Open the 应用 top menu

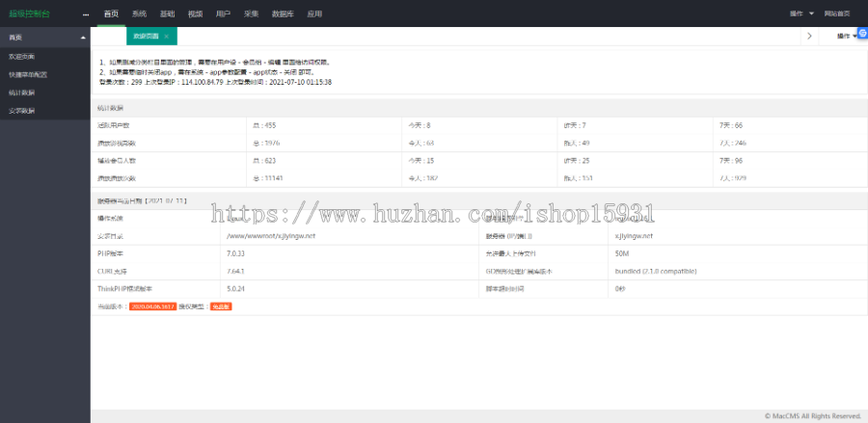click(314, 13)
